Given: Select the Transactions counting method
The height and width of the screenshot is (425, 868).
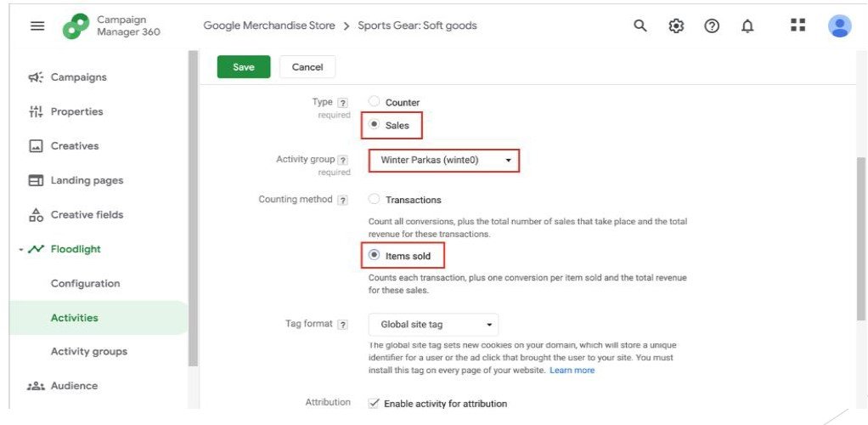Looking at the screenshot, I should click(x=375, y=199).
